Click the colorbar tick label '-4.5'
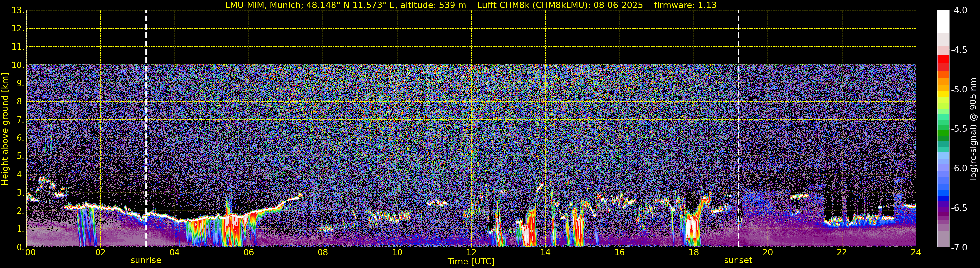 pos(959,50)
